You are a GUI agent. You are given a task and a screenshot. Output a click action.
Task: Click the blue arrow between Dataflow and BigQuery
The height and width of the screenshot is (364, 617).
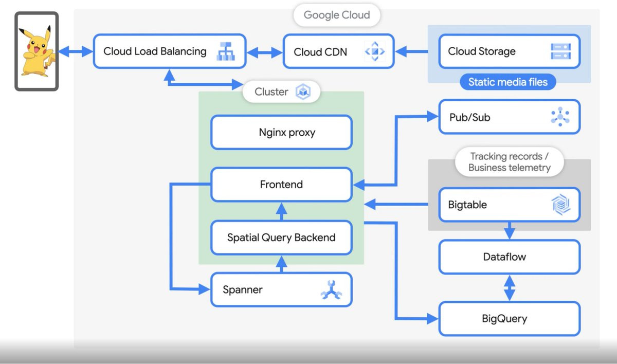pos(509,289)
